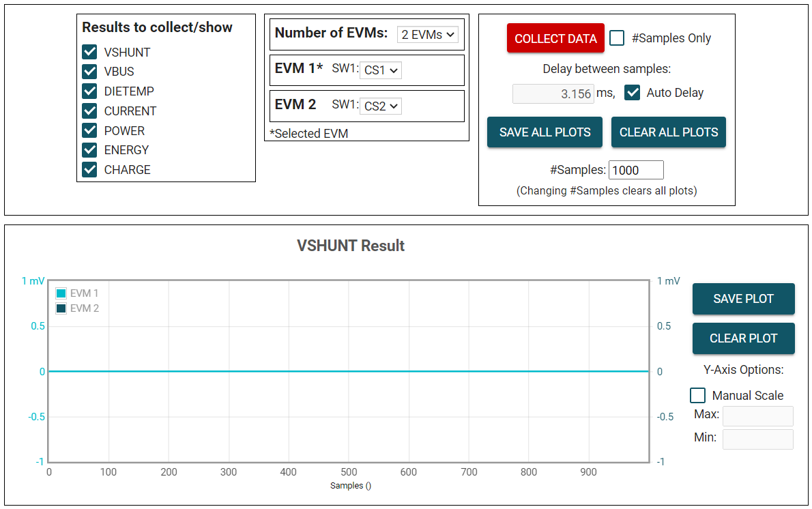Click the #Samples input field
This screenshot has height=509, width=812.
click(x=636, y=170)
